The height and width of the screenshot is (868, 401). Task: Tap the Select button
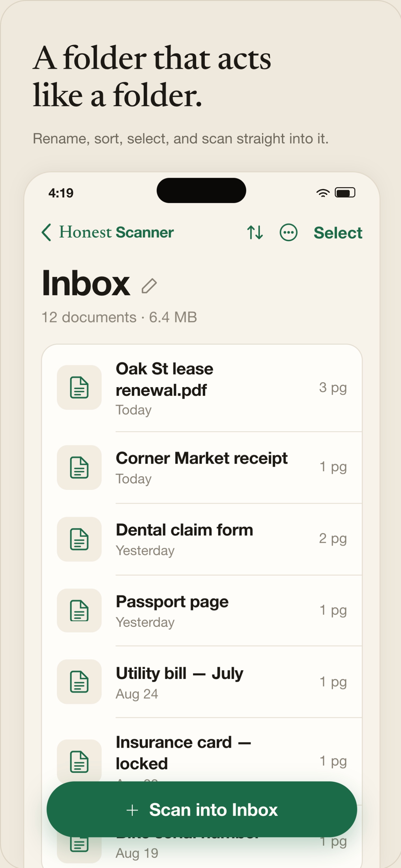click(x=338, y=232)
